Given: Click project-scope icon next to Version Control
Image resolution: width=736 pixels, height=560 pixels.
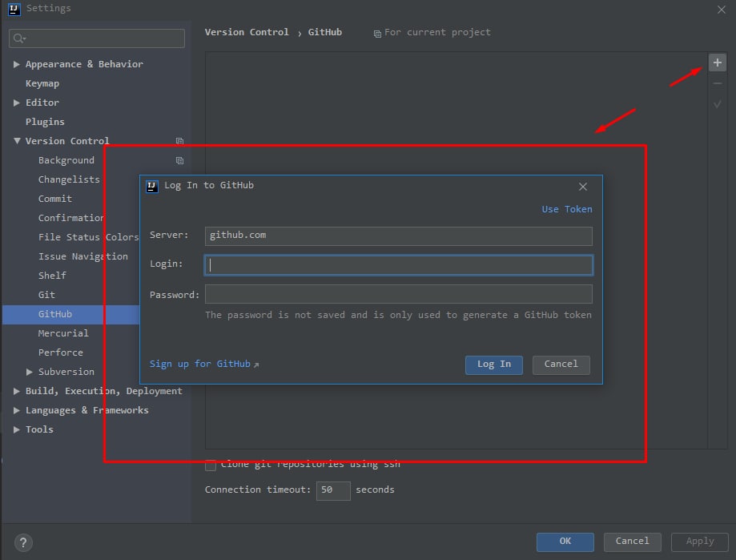Looking at the screenshot, I should (x=179, y=141).
